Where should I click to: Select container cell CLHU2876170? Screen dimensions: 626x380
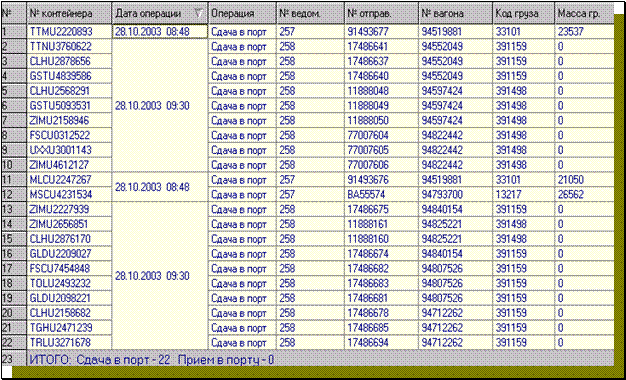pos(69,239)
